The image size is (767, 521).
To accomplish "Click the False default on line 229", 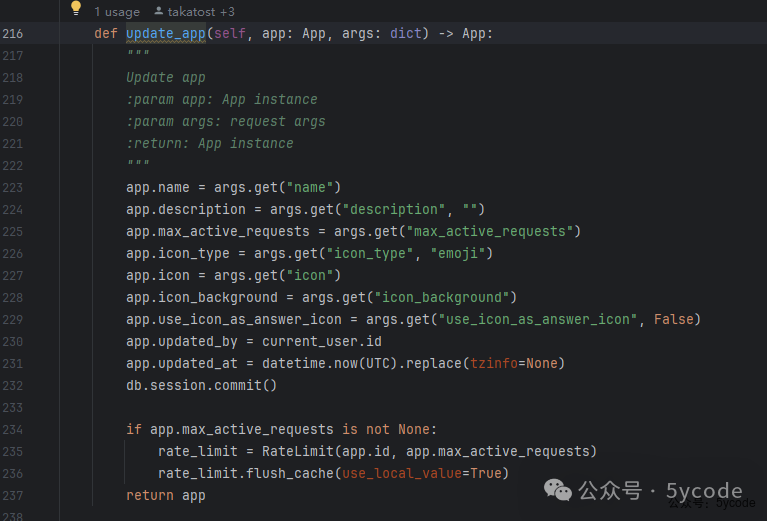I will tap(677, 320).
